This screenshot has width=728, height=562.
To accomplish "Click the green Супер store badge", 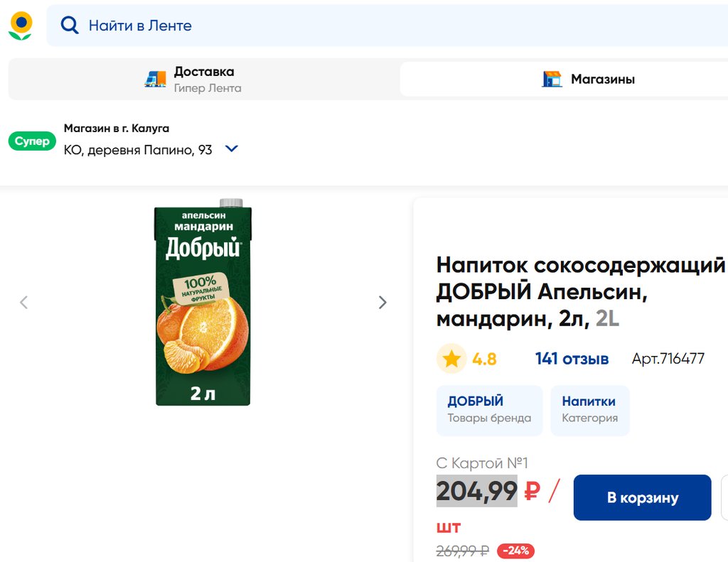I will pos(32,141).
